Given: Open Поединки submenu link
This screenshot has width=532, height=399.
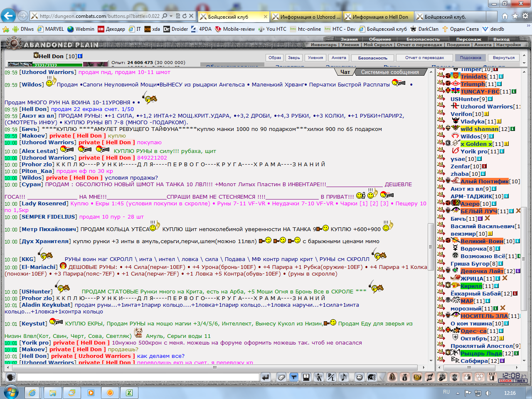Looking at the screenshot, I should 458,44.
